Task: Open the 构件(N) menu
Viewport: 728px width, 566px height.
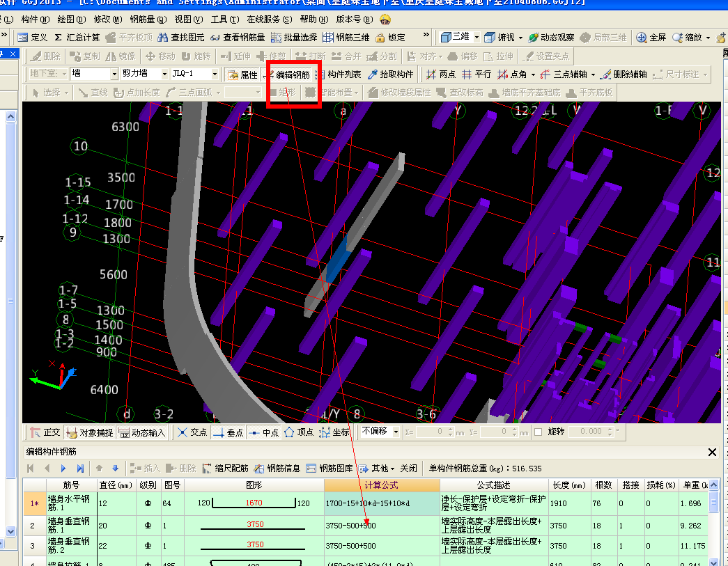Action: (x=36, y=19)
